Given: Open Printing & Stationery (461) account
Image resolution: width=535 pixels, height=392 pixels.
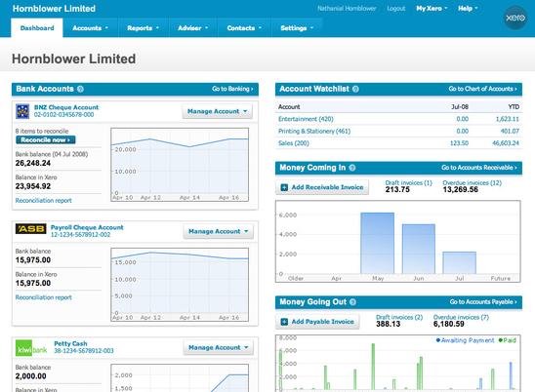Looking at the screenshot, I should 314,132.
